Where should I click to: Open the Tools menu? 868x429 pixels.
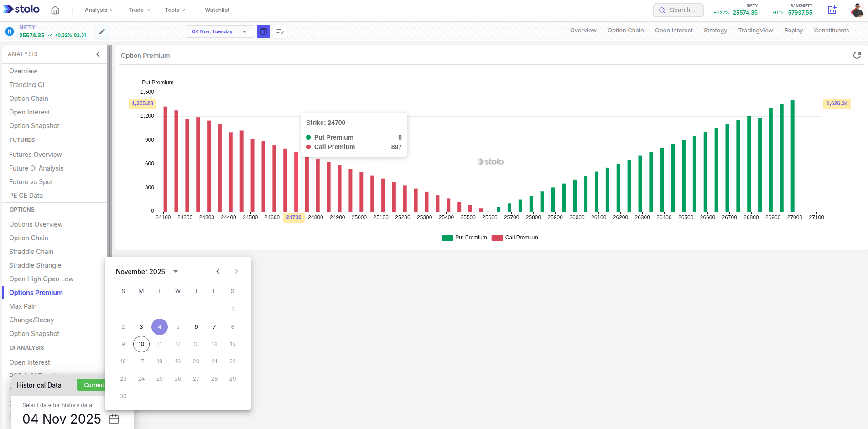175,10
